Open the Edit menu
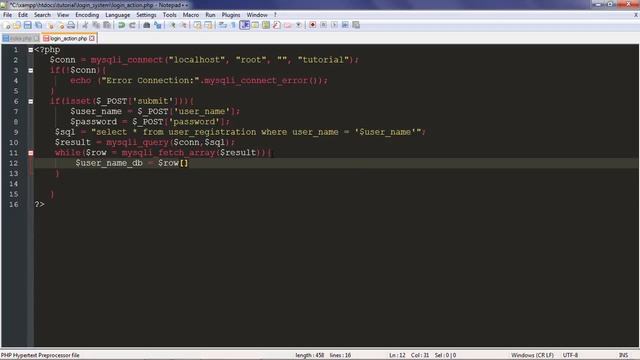 click(23, 15)
